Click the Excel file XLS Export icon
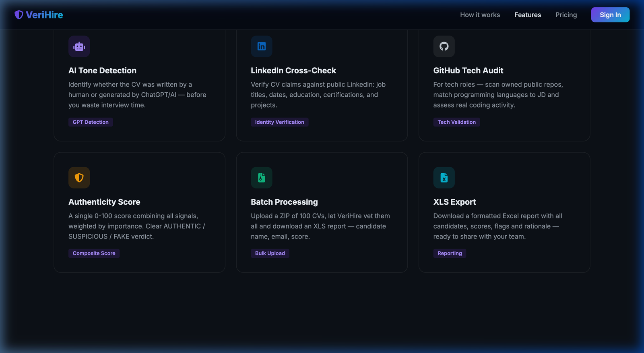 tap(444, 178)
